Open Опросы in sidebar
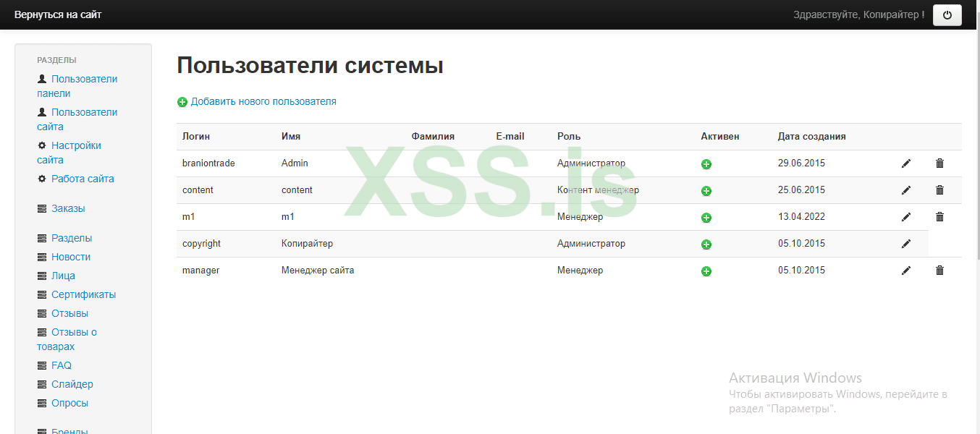 pos(69,403)
